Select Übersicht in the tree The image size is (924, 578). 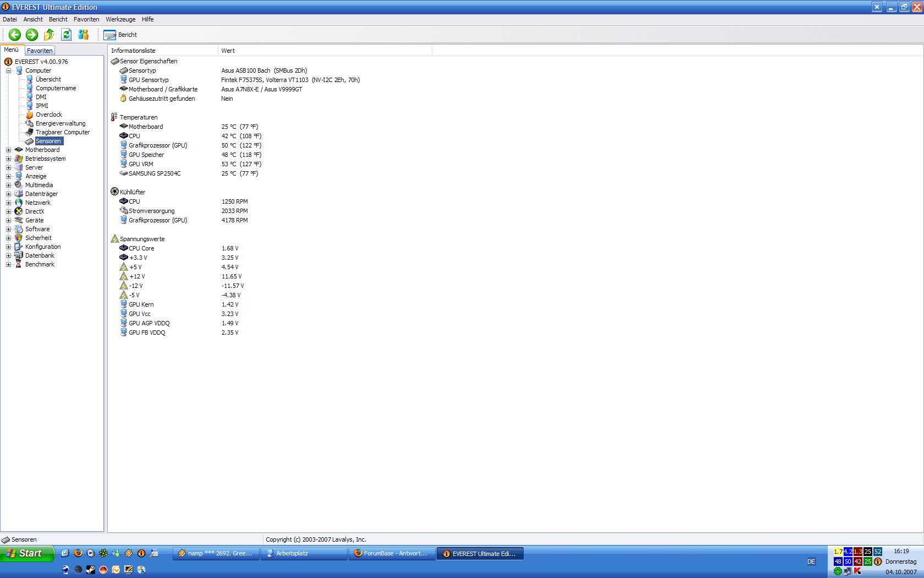(48, 79)
